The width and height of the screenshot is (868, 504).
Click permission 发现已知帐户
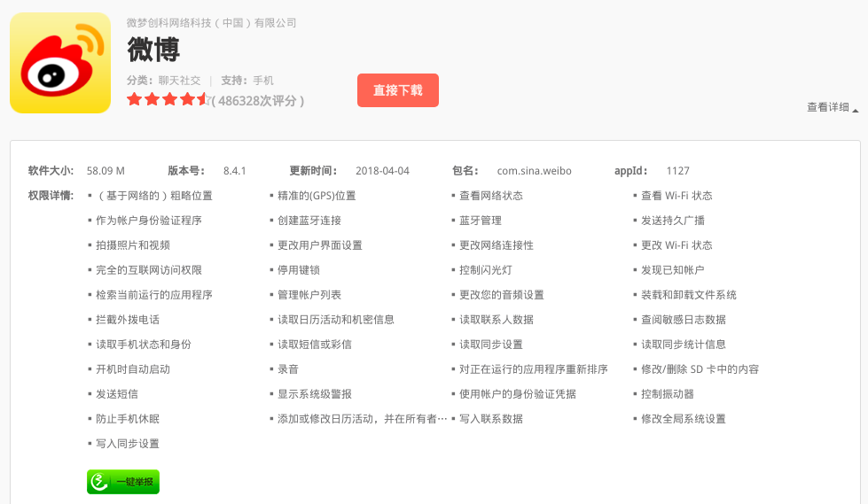[673, 270]
